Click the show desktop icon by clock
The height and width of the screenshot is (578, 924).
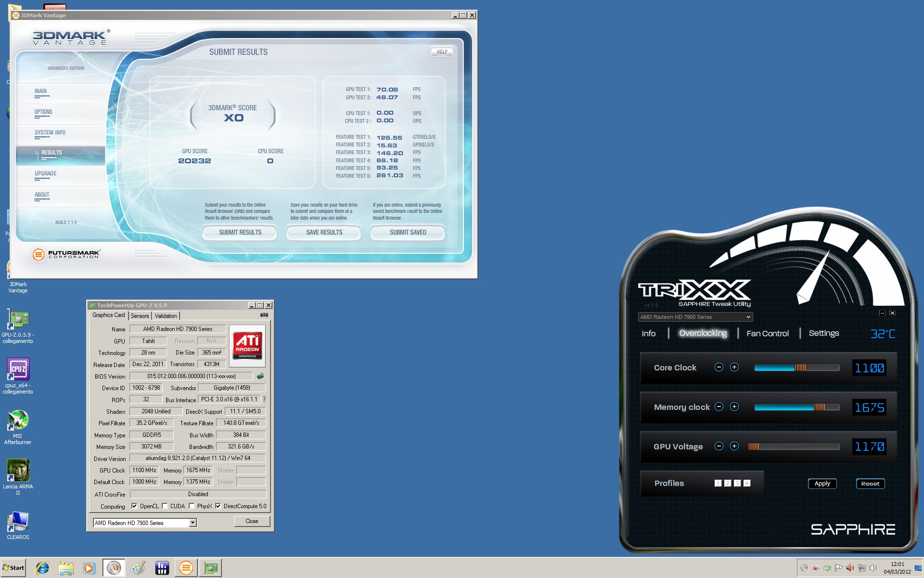(x=918, y=568)
